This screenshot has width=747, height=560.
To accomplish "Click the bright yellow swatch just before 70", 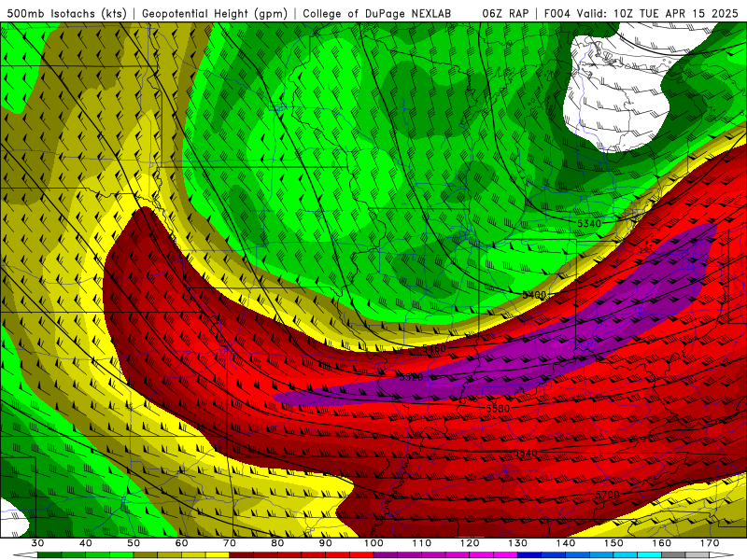I will [x=218, y=555].
